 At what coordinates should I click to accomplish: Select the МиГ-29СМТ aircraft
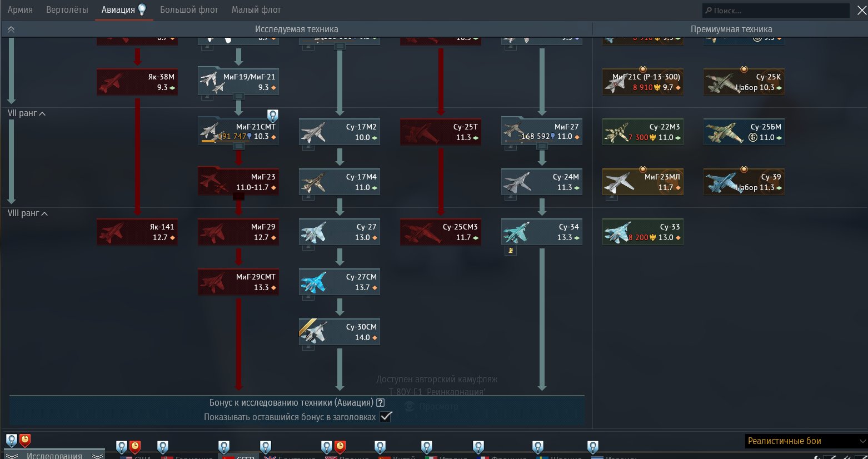[238, 282]
